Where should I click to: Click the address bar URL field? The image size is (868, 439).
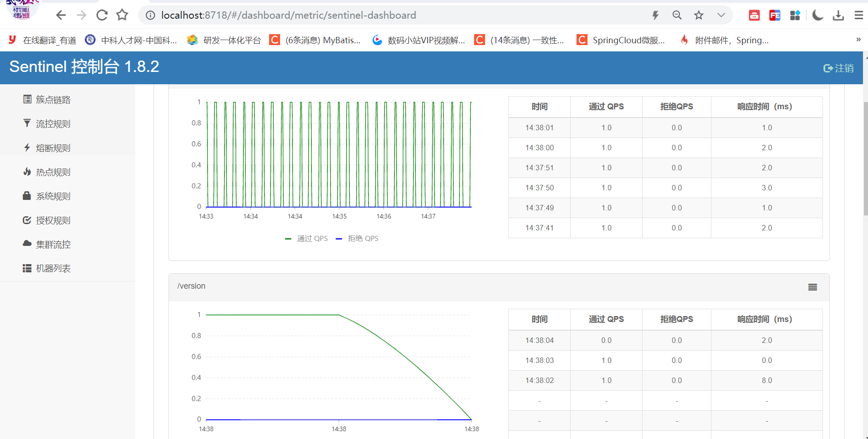pos(289,15)
